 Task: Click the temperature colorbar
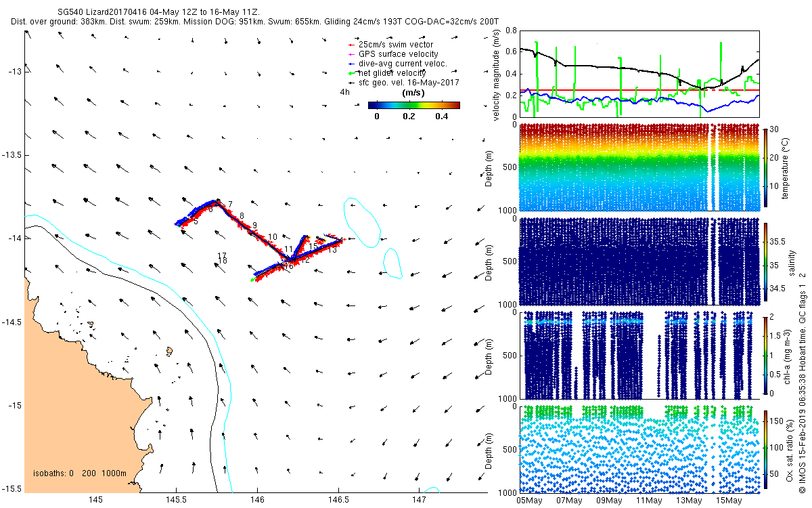point(766,167)
